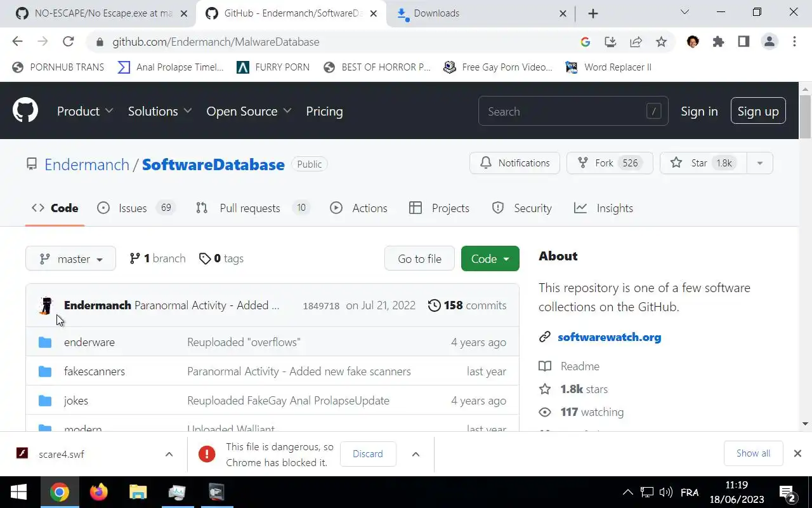The image size is (812, 508).
Task: Open the Star lists dropdown arrow
Action: [x=760, y=163]
